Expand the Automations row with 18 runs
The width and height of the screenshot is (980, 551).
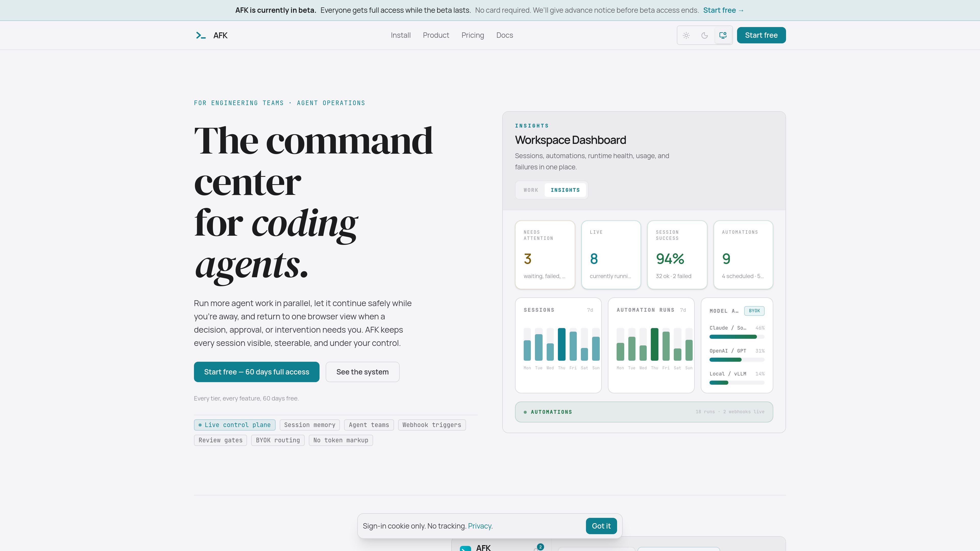644,412
